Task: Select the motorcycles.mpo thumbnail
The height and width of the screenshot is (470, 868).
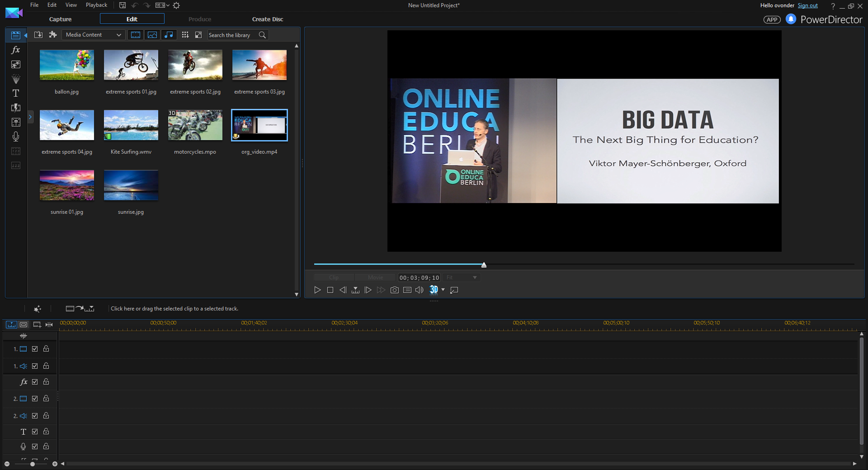Action: click(195, 125)
